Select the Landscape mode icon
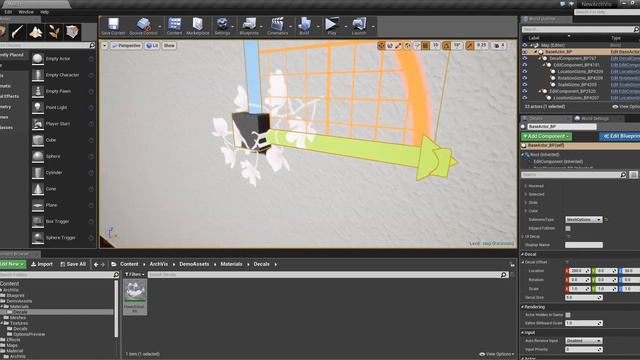640x360 pixels. coord(36,31)
